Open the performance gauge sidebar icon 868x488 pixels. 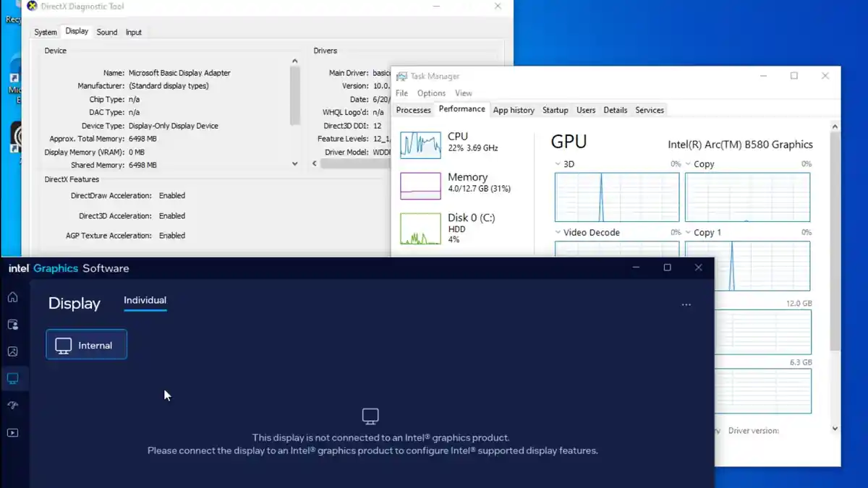coord(13,406)
